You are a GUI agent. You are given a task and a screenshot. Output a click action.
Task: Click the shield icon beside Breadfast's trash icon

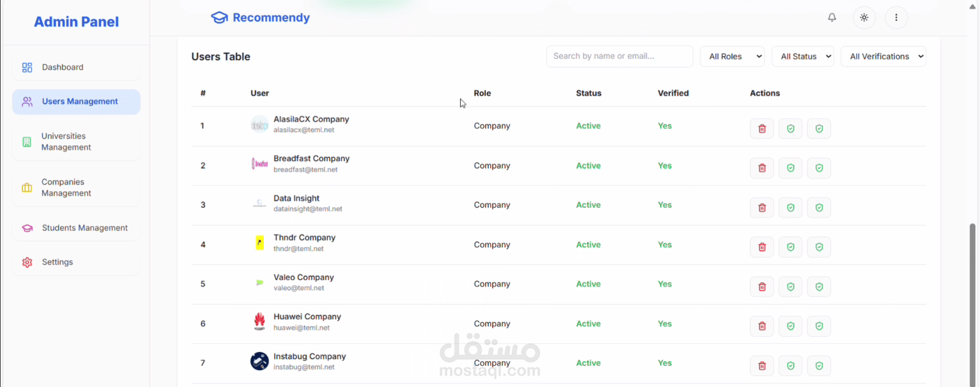(790, 168)
